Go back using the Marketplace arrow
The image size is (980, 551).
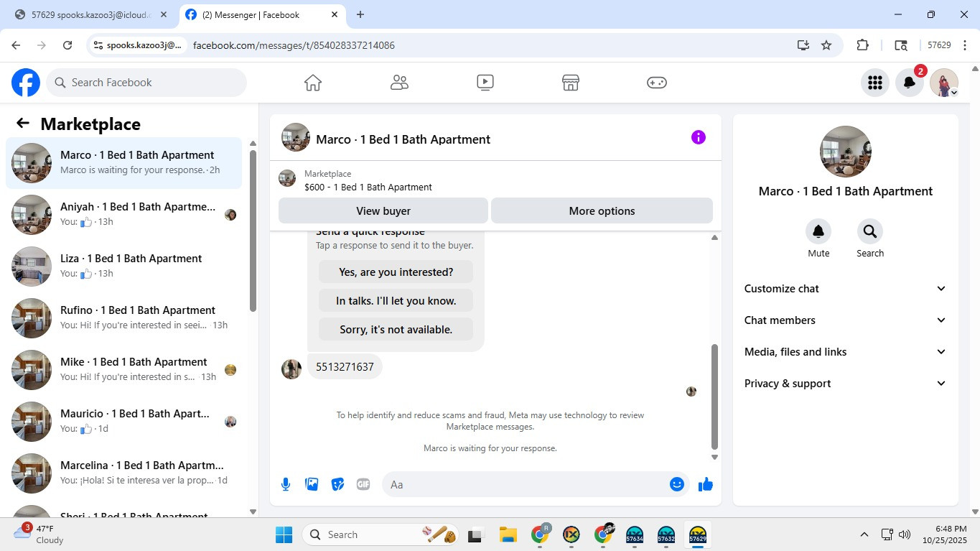23,124
